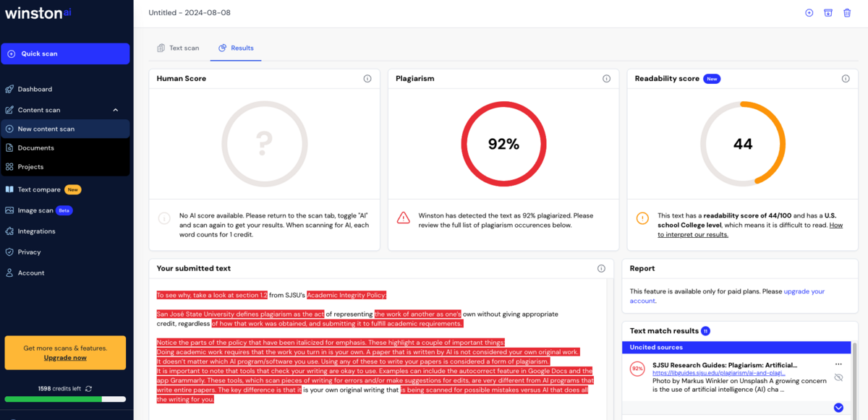Click the Upgrade now link
The width and height of the screenshot is (868, 420).
[x=65, y=358]
